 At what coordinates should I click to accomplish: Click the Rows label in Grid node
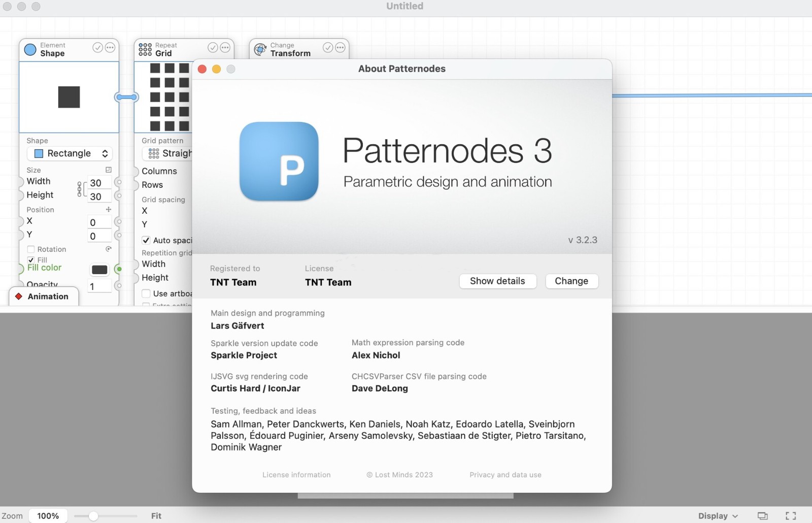(152, 185)
